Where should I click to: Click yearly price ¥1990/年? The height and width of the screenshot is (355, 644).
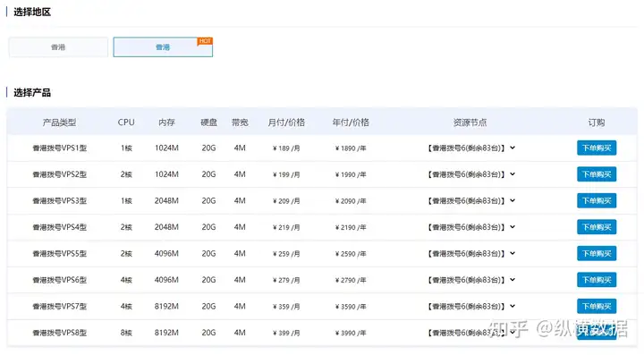tap(351, 174)
